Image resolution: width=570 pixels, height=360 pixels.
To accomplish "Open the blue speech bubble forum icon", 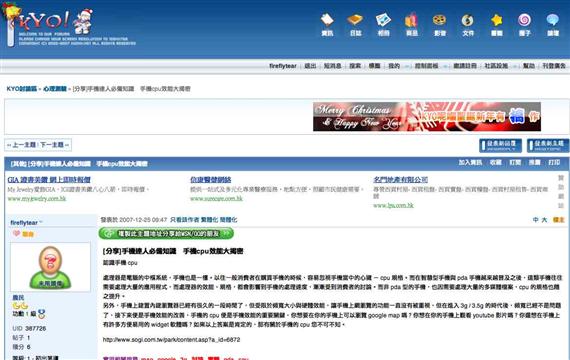I will [x=553, y=25].
